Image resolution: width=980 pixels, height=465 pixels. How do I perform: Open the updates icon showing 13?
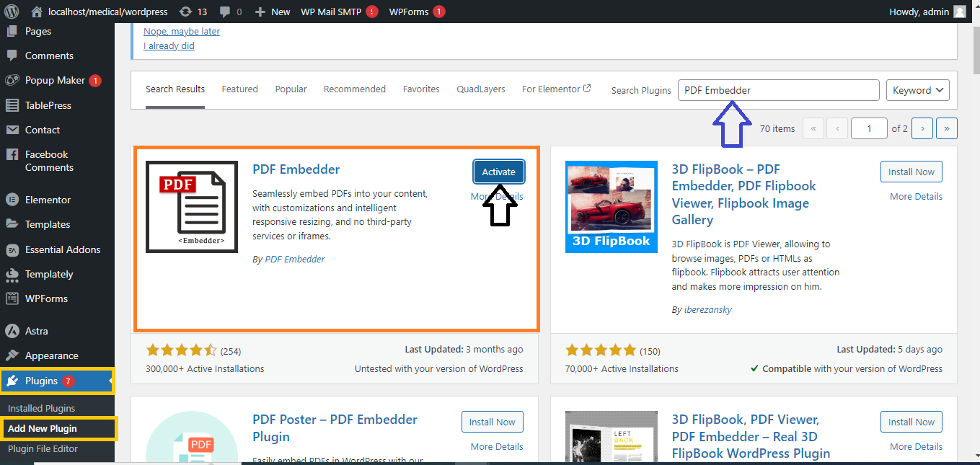pyautogui.click(x=185, y=12)
